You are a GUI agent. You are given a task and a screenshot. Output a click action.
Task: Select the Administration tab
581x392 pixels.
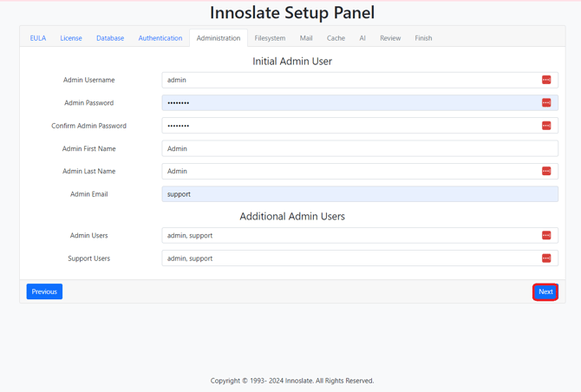coord(219,38)
